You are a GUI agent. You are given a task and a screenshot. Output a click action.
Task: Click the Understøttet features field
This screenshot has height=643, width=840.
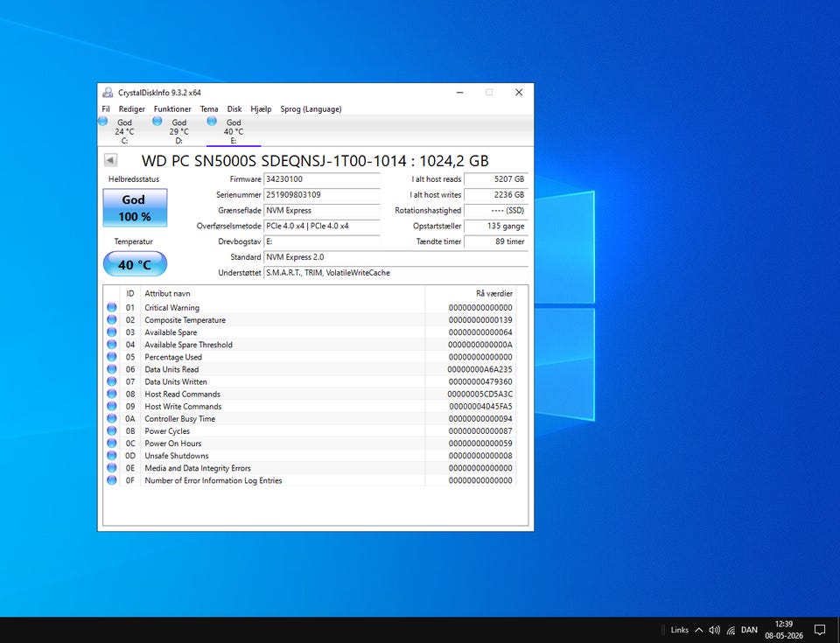[x=396, y=272]
